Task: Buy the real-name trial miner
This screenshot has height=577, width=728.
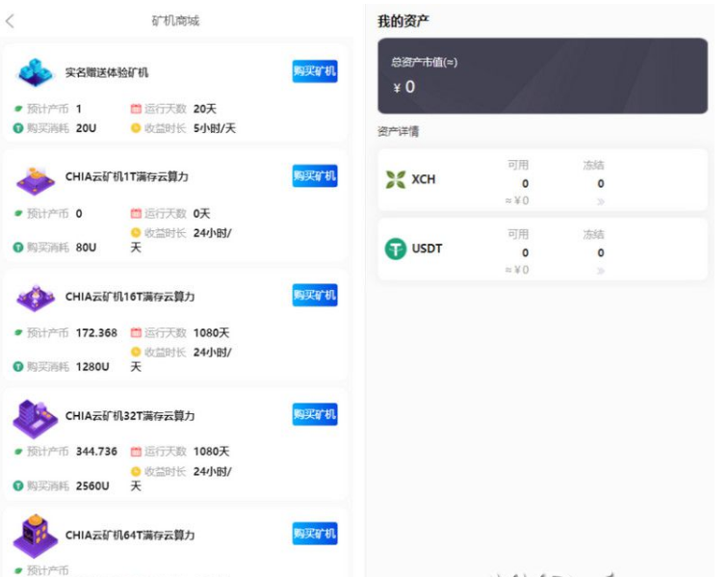Action: coord(315,71)
